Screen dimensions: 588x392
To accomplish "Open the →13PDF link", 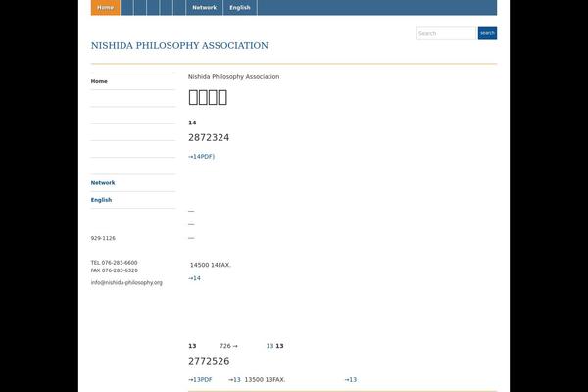I will (x=200, y=380).
